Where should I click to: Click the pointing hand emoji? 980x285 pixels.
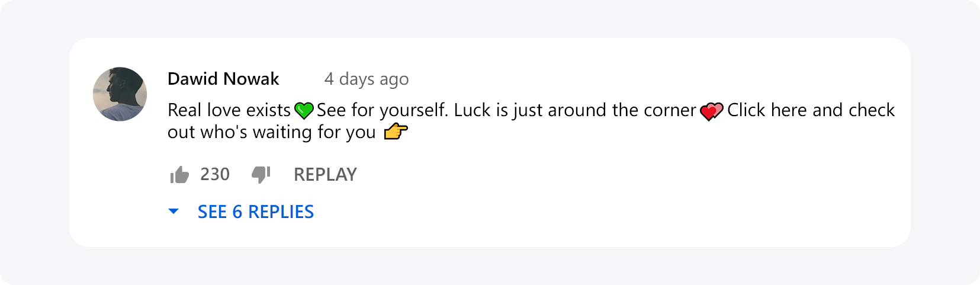click(x=396, y=132)
